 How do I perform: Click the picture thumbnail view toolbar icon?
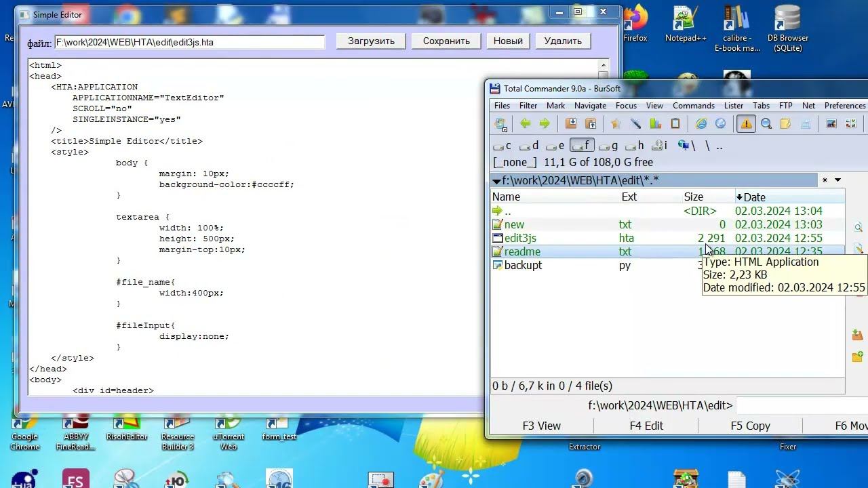click(x=831, y=123)
